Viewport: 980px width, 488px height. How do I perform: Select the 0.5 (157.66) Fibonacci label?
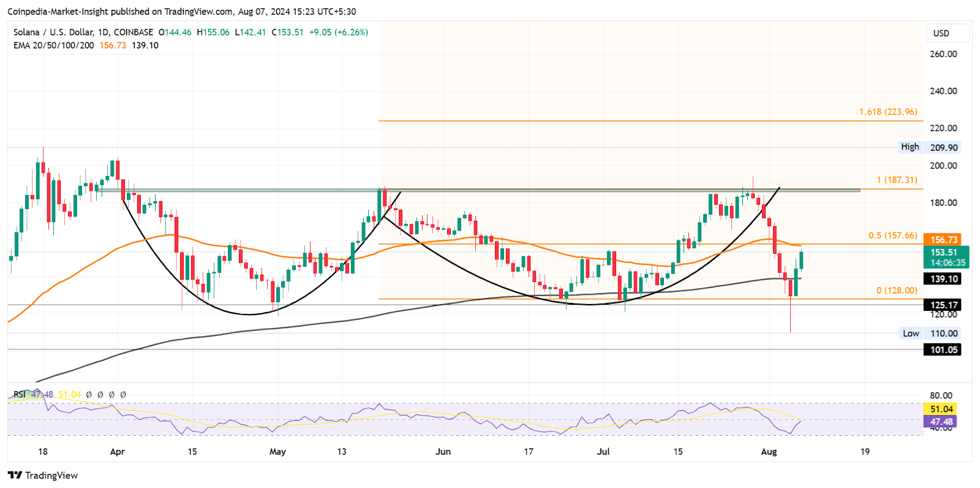pos(893,235)
